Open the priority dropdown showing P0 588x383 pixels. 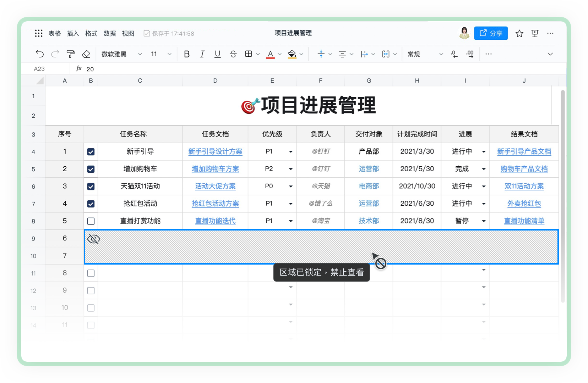point(290,186)
